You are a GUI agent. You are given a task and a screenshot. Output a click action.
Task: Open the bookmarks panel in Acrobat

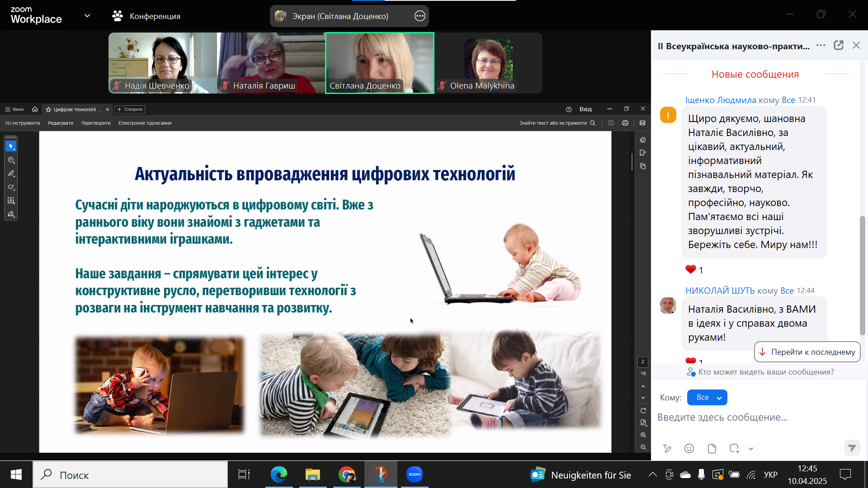(x=643, y=153)
